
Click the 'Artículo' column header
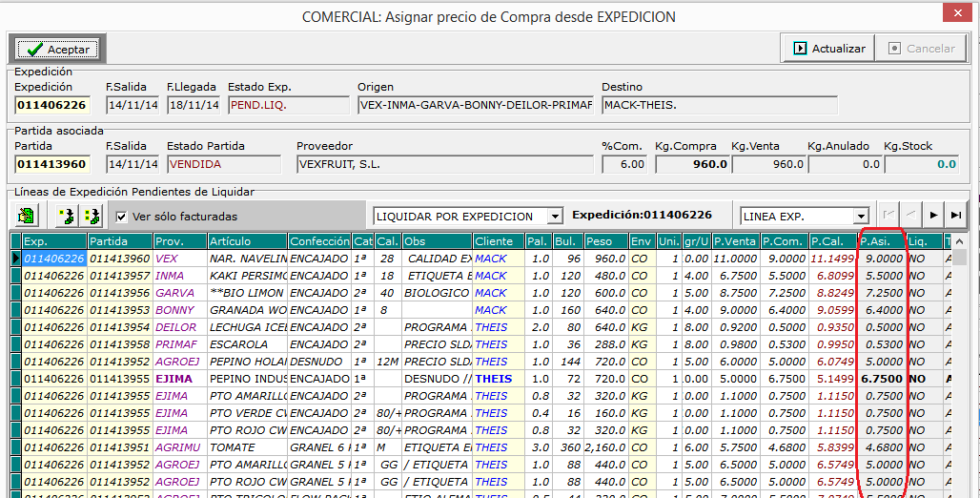(x=246, y=241)
